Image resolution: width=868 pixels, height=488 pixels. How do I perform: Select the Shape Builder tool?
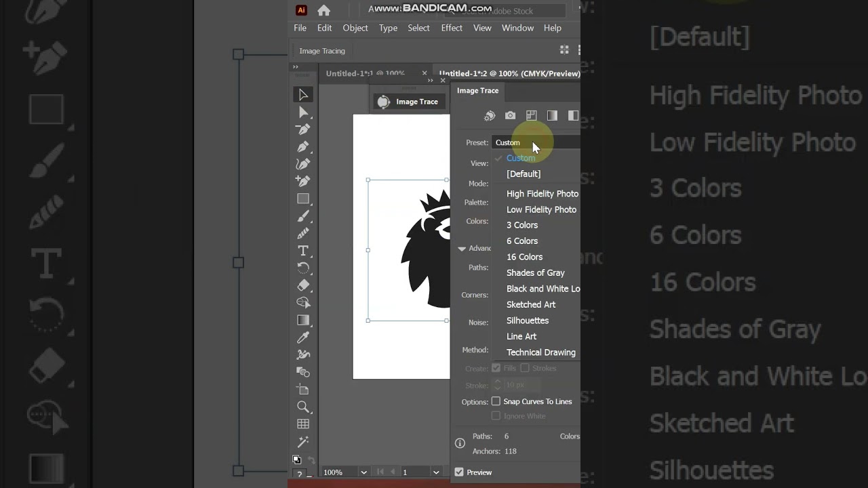tap(303, 302)
